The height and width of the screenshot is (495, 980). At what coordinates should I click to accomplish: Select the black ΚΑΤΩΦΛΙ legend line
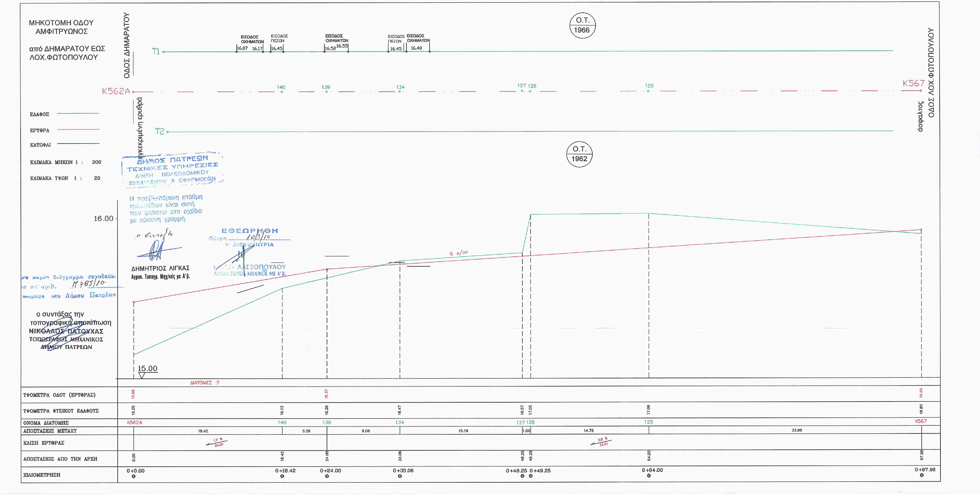[x=78, y=144]
